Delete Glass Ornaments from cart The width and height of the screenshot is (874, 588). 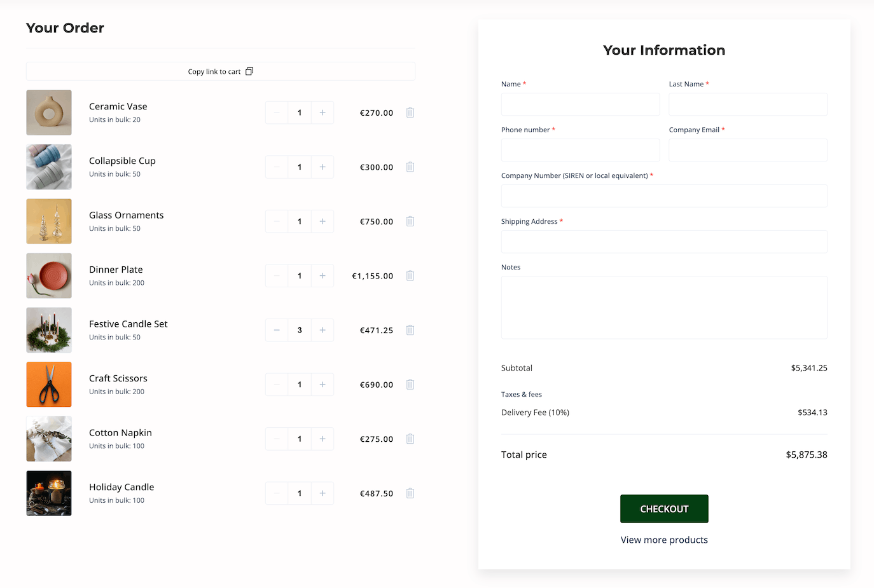410,221
